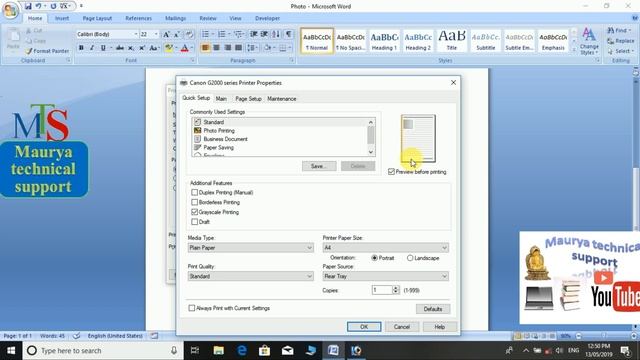Screen dimensions: 640x360
Task: Open Microsoft Store from the taskbar
Action: [x=264, y=350]
